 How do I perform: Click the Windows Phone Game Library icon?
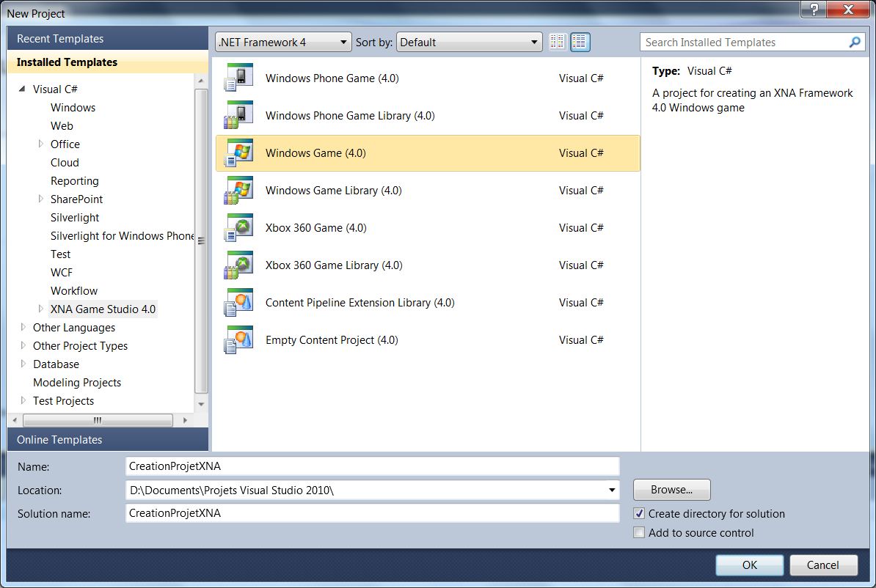tap(238, 115)
